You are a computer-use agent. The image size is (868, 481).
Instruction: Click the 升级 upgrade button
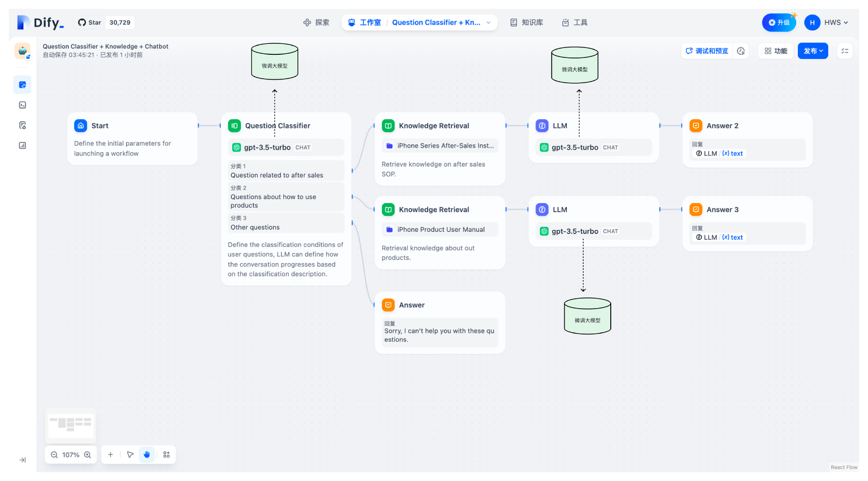pyautogui.click(x=778, y=23)
